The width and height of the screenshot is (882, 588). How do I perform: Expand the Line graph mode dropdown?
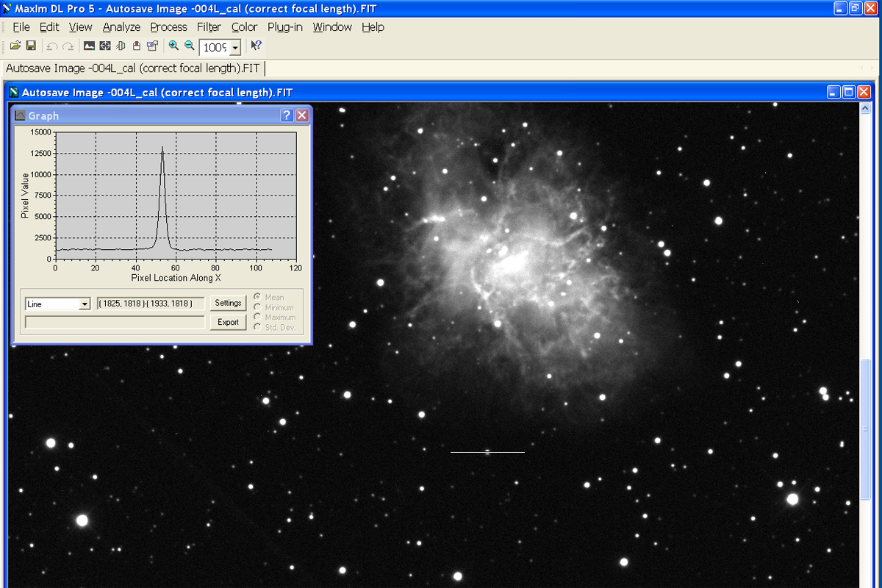click(x=84, y=304)
